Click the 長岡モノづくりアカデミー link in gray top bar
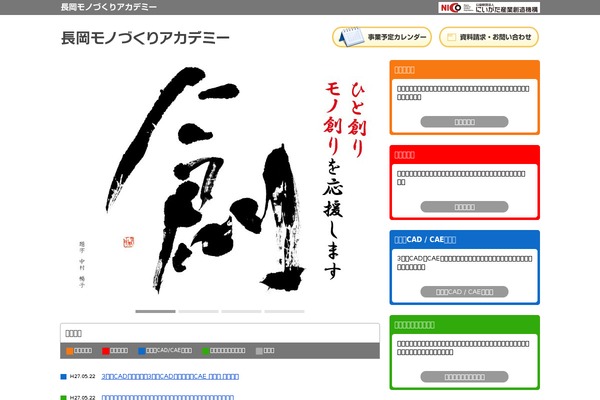 tap(109, 7)
